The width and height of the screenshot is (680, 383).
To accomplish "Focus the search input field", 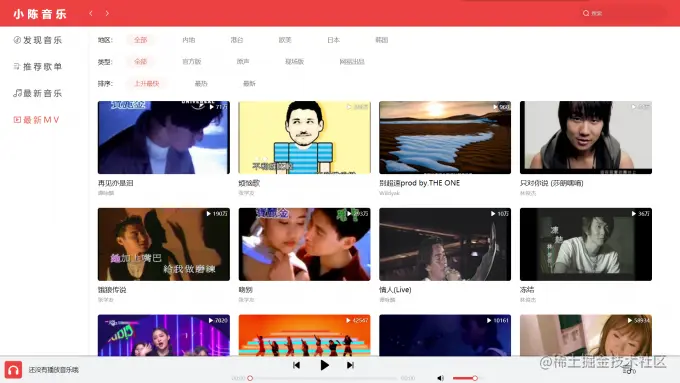I will click(622, 13).
